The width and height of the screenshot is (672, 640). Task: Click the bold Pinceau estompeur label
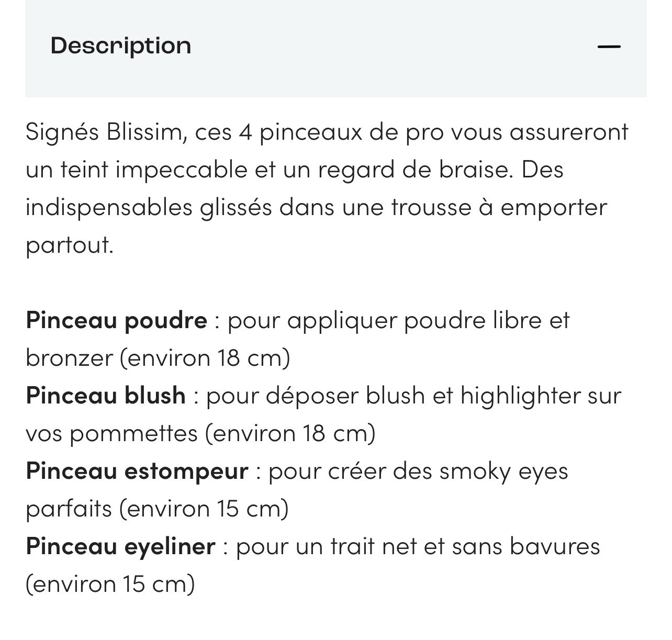coord(137,470)
